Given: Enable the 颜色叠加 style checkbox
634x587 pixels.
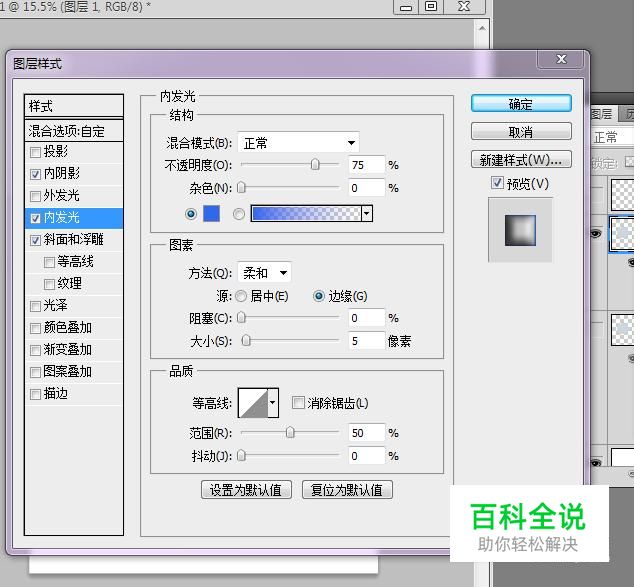Looking at the screenshot, I should coord(36,328).
